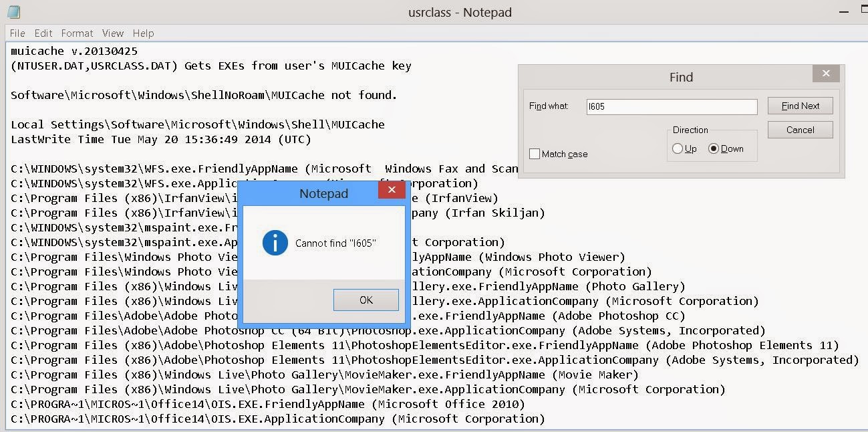Click the PhotoshopElementsEditor.exe.FriendlyAppName line
868x432 pixels.
point(425,345)
